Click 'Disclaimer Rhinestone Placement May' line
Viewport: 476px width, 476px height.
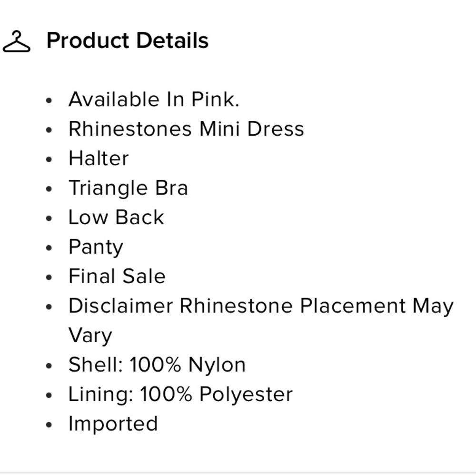(x=261, y=306)
